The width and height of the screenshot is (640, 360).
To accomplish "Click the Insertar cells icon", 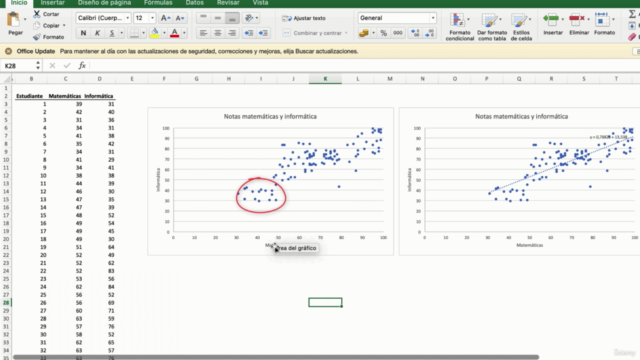I will (551, 19).
